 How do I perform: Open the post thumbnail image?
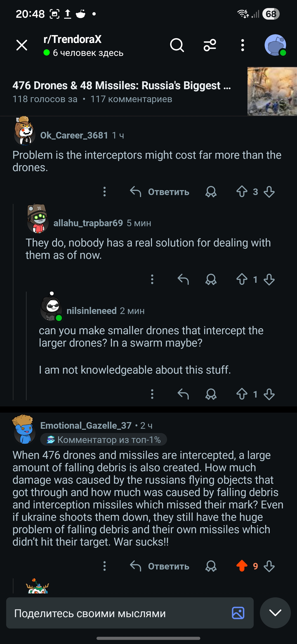coord(272,91)
